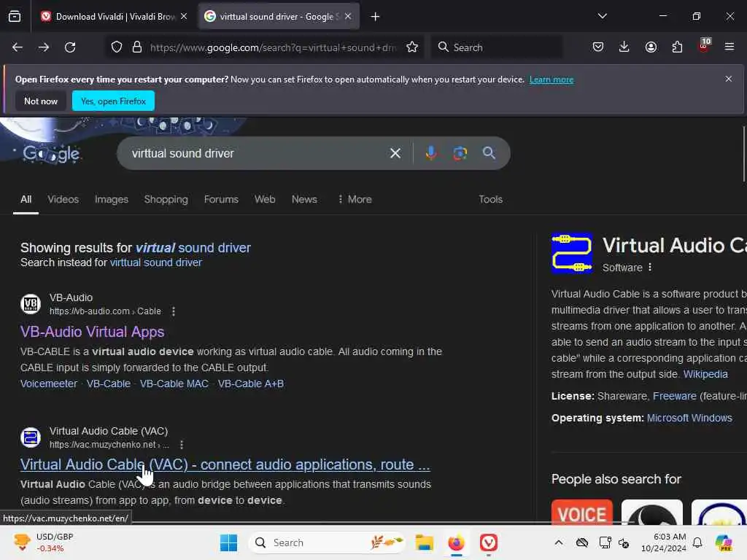This screenshot has width=747, height=560.
Task: Start Google voice search via microphone
Action: [431, 153]
